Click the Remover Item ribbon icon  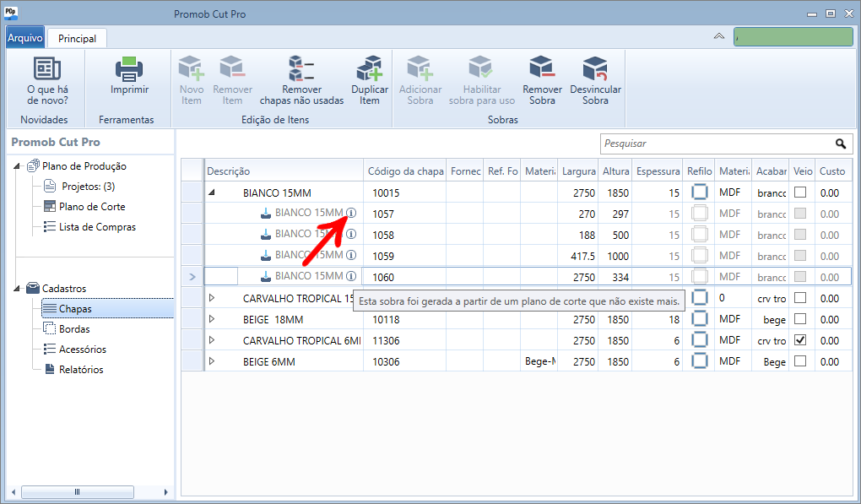232,68
